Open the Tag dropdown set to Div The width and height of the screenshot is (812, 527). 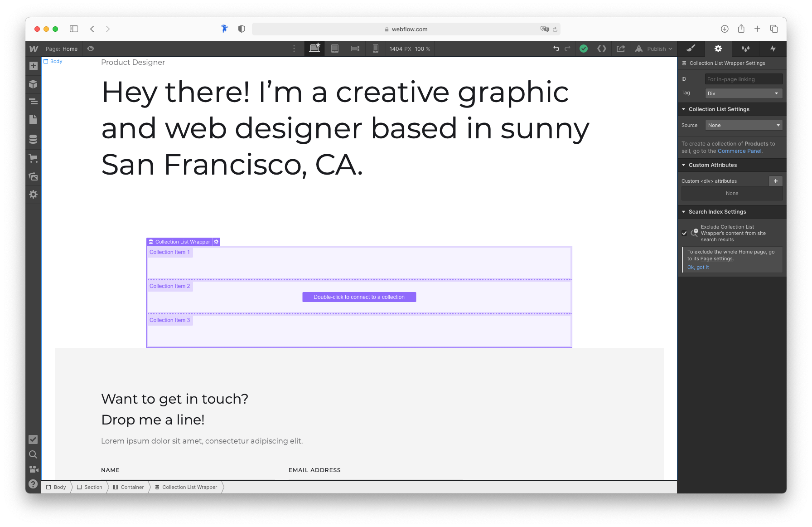[743, 93]
